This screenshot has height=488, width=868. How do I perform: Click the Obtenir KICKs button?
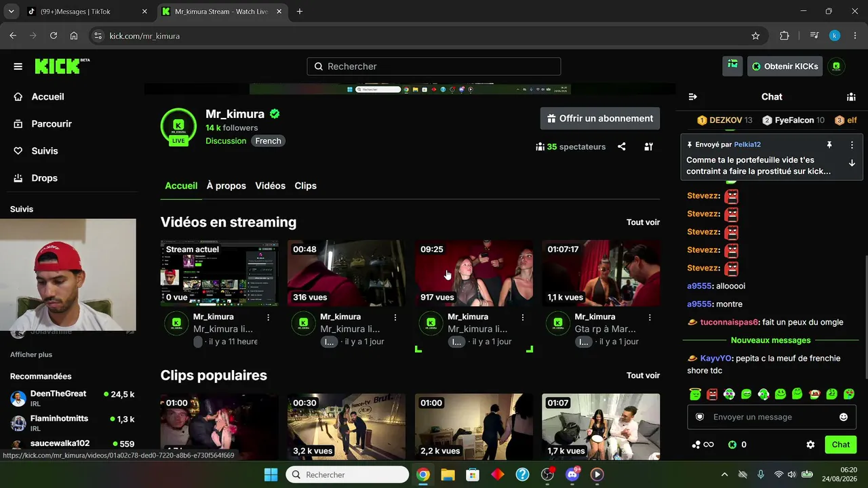[x=785, y=66]
